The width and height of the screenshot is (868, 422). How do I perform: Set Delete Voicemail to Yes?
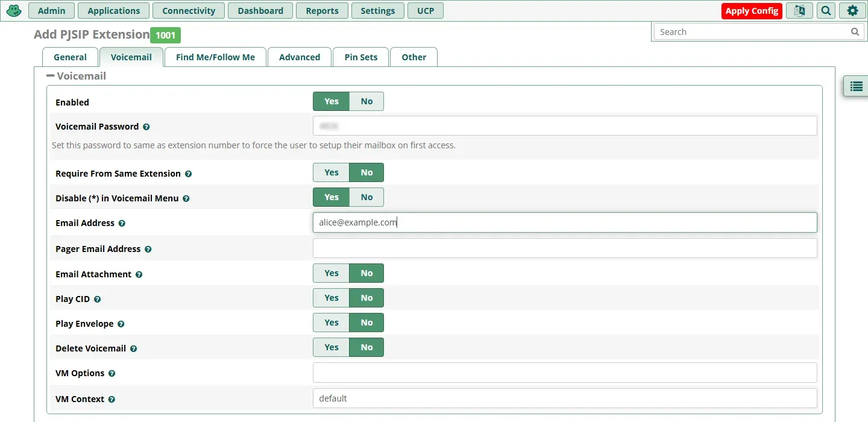[x=331, y=347]
